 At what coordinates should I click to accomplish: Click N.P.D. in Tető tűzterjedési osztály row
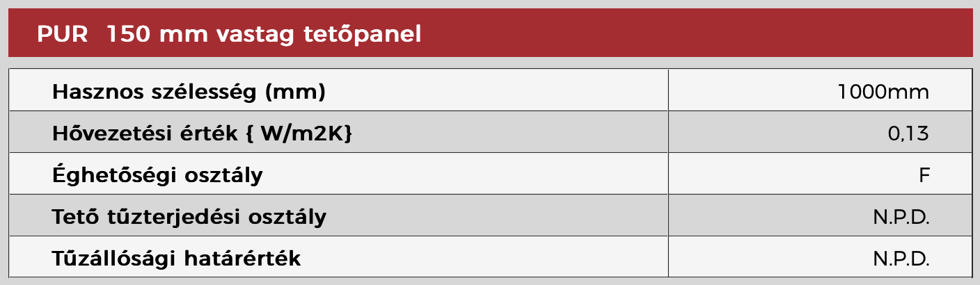pos(901,217)
